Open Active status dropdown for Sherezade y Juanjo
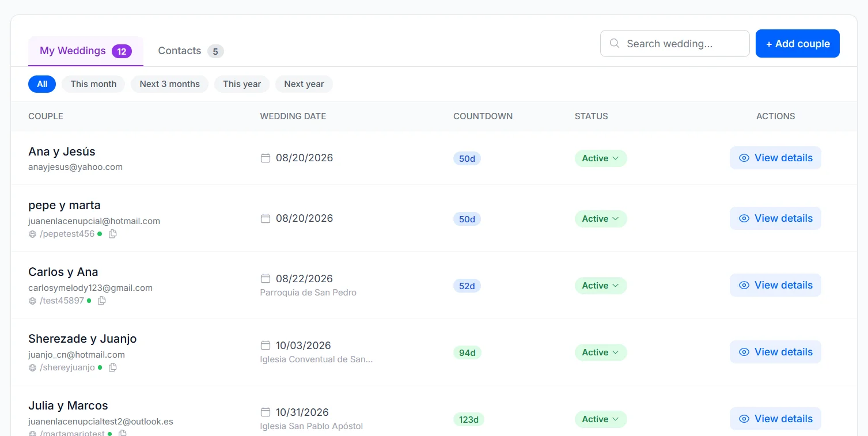Viewport: 868px width, 436px height. (x=601, y=352)
